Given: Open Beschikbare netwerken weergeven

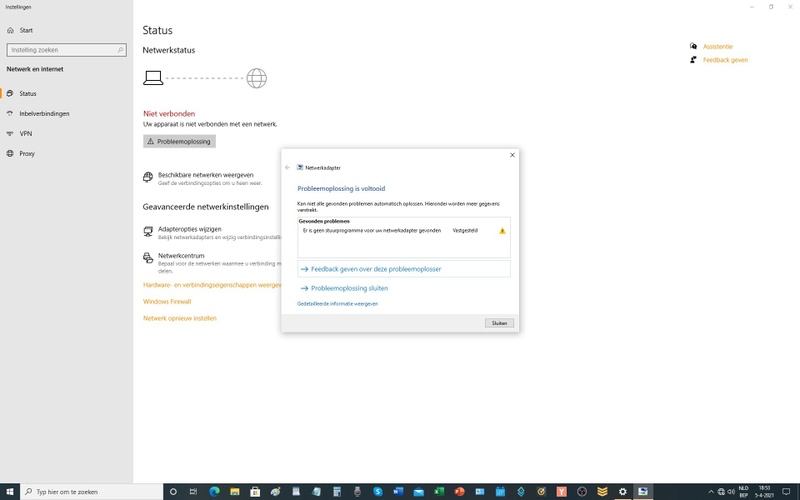Looking at the screenshot, I should pyautogui.click(x=205, y=174).
